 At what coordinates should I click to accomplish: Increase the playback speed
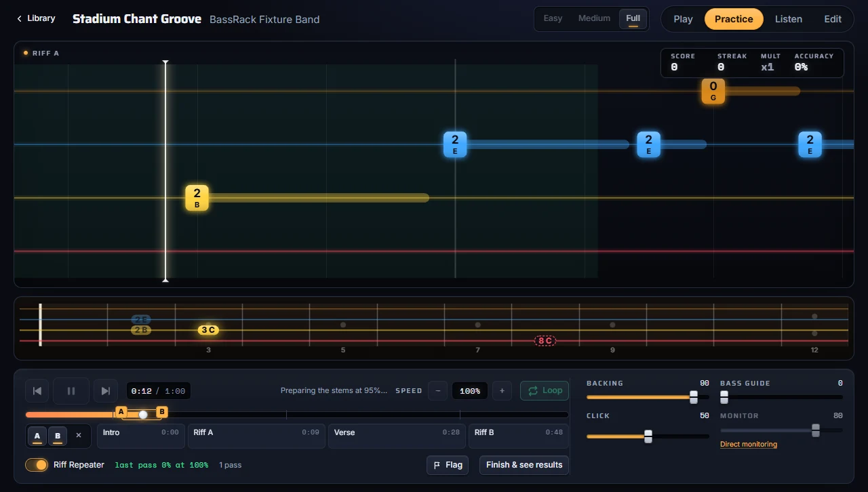click(x=502, y=390)
